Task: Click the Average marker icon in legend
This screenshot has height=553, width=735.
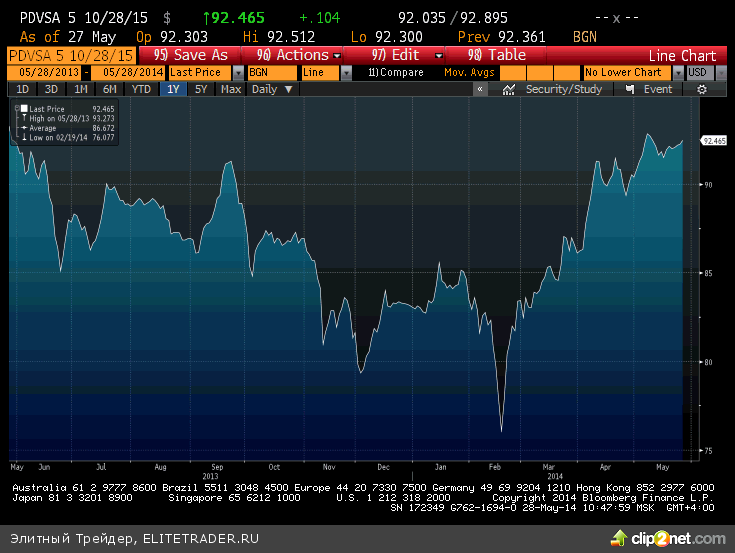Action: 24,128
